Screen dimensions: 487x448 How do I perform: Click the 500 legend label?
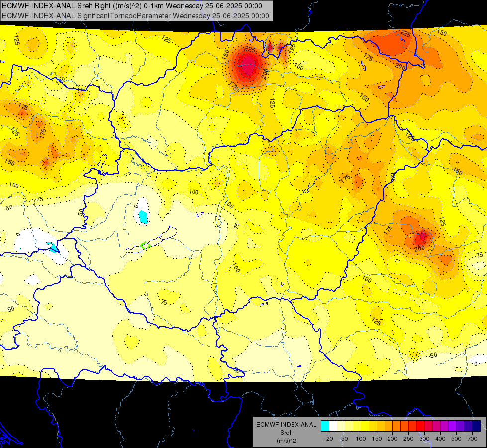click(x=456, y=439)
